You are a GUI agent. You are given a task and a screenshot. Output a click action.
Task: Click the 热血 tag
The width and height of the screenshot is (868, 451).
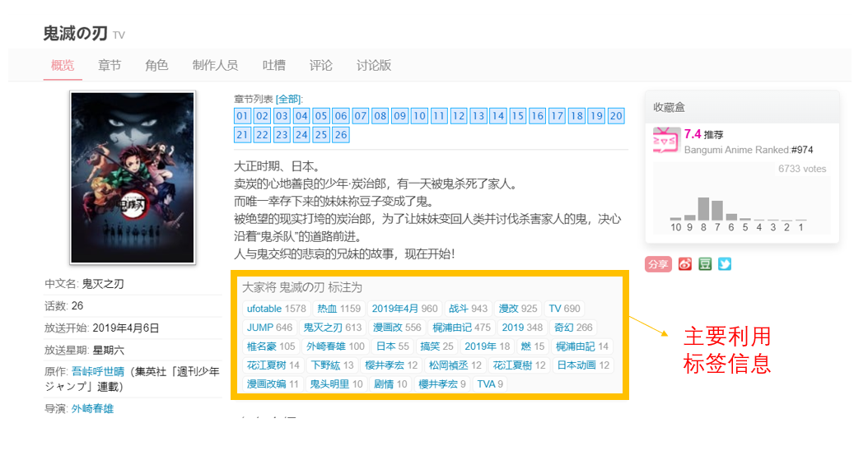tap(338, 309)
